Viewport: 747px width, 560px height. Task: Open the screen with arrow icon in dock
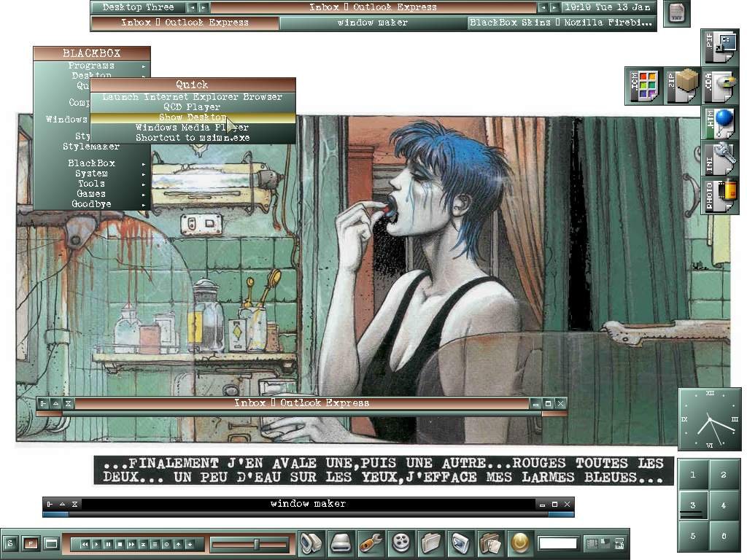(x=461, y=542)
